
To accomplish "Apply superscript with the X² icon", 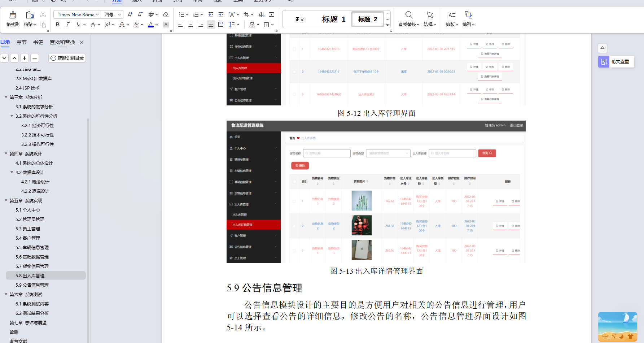I will coord(108,25).
